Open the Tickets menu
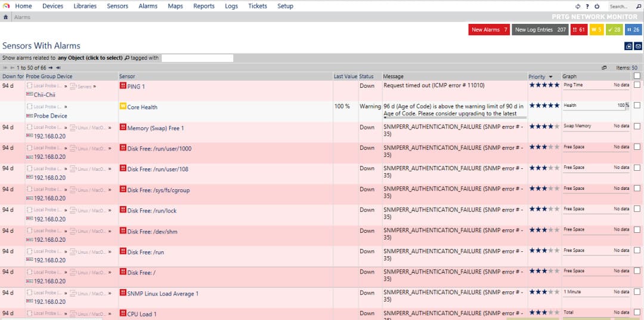The width and height of the screenshot is (644, 320). point(258,6)
